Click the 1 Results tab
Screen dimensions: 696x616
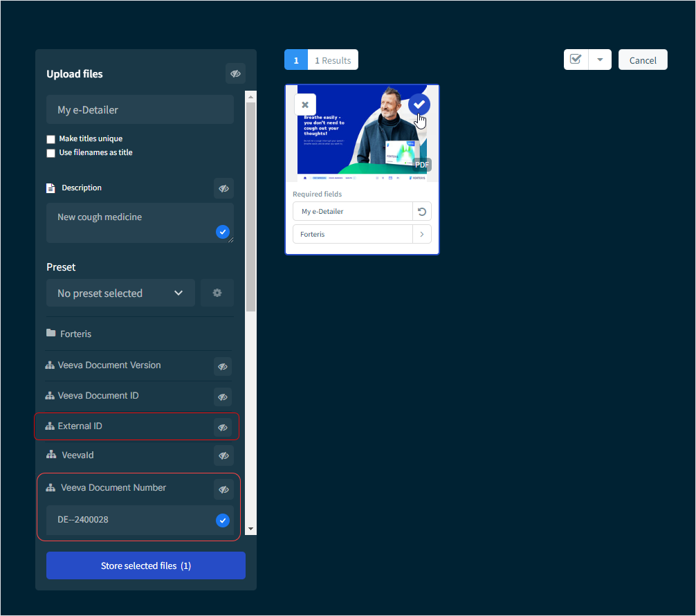(x=333, y=60)
